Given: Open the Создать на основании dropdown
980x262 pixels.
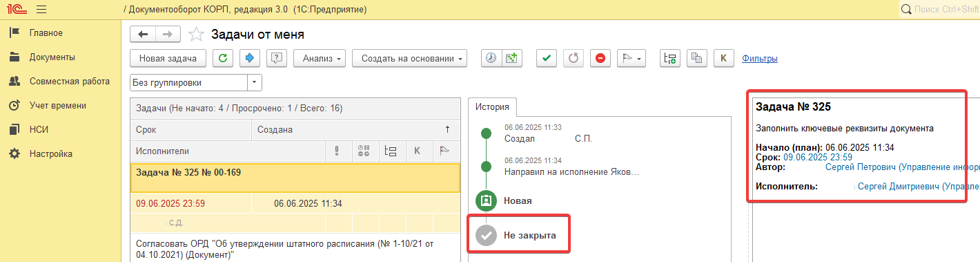Looking at the screenshot, I should pos(410,59).
